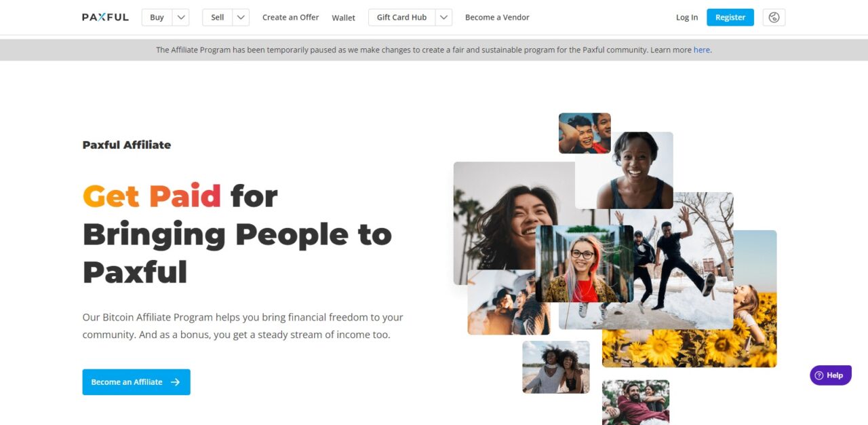Click the blue Register button

pos(730,17)
